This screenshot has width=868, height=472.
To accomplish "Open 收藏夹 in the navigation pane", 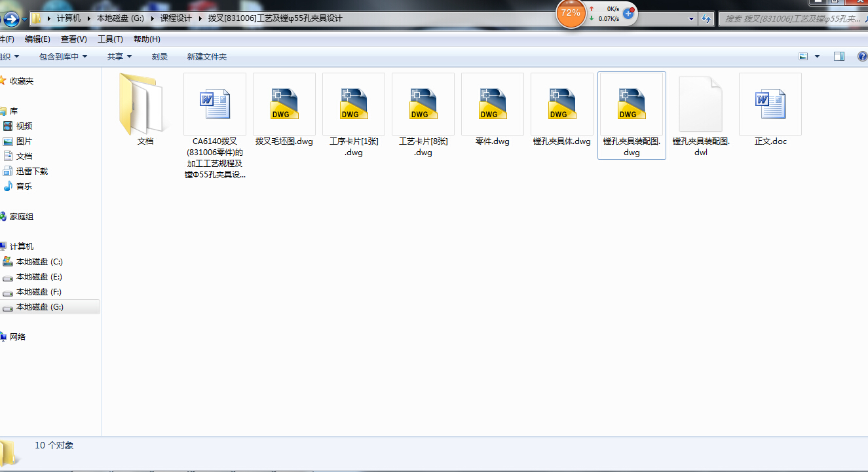I will [22, 81].
